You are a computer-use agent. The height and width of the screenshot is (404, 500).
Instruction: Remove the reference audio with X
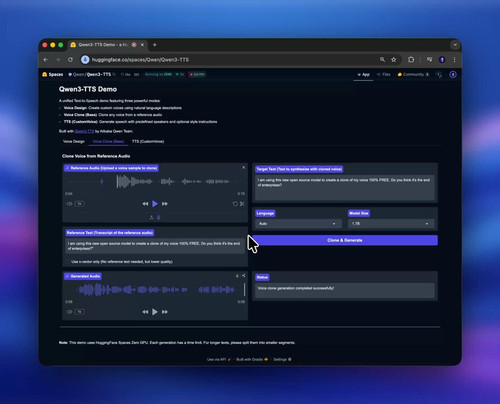(244, 167)
